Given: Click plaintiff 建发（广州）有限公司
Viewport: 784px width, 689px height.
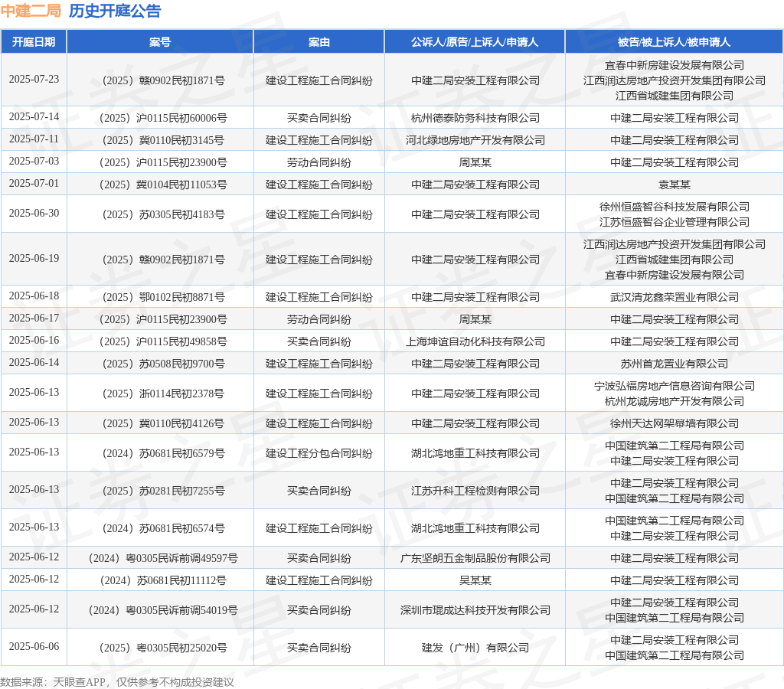Looking at the screenshot, I should click(x=475, y=648).
